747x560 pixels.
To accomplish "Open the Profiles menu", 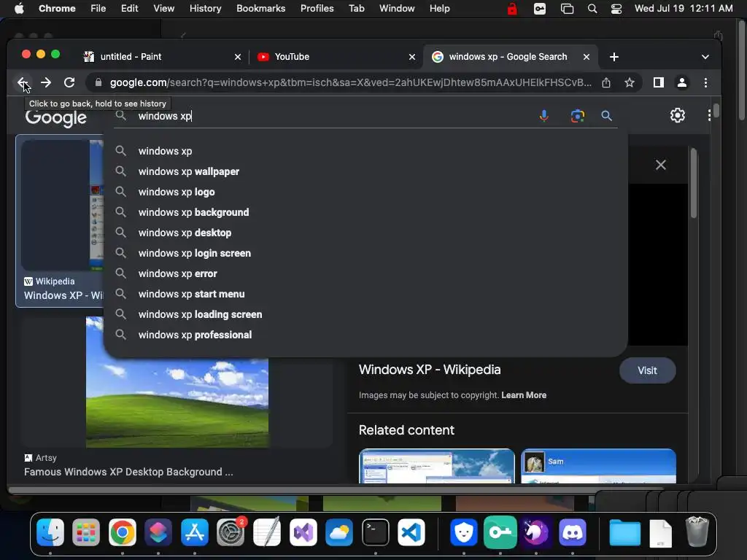I will [x=317, y=9].
